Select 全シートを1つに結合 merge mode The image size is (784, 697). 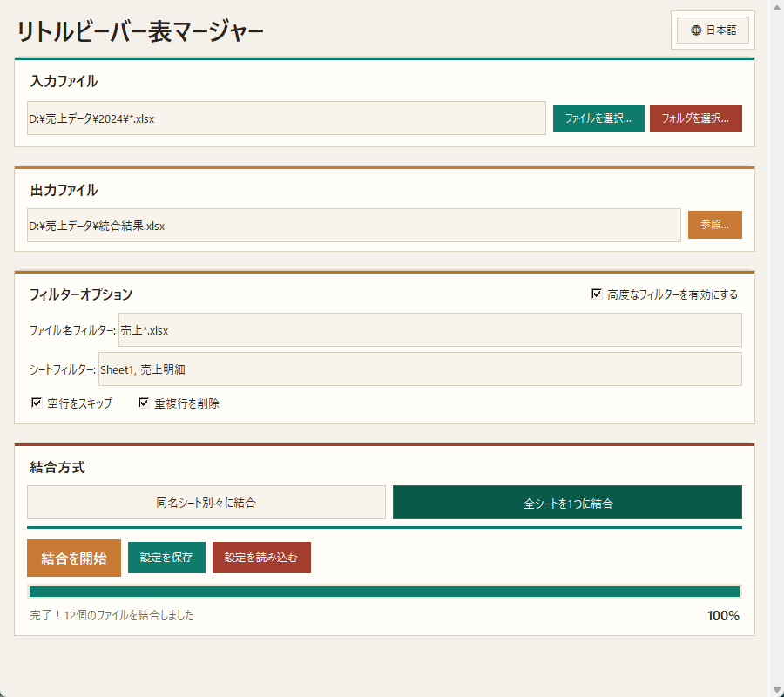[567, 502]
